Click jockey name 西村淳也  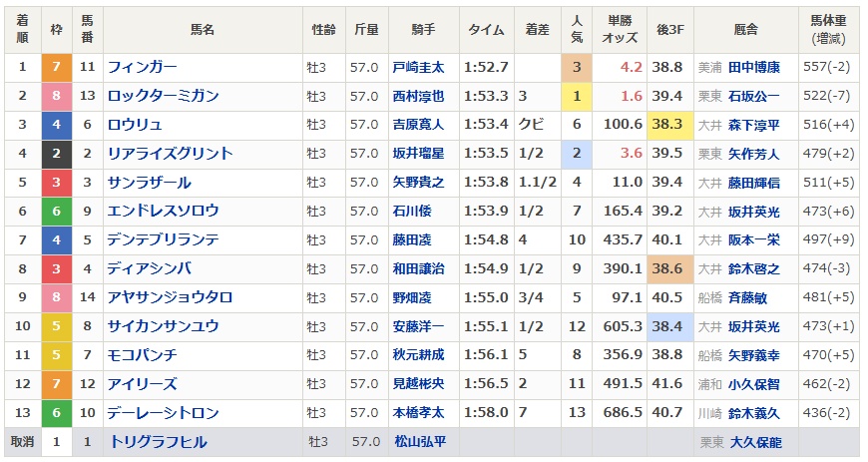418,96
